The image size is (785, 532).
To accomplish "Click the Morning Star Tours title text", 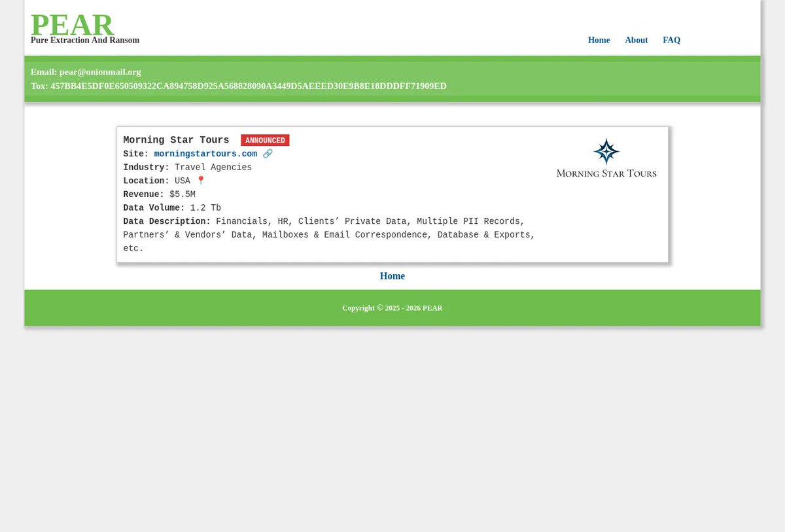I will [176, 140].
